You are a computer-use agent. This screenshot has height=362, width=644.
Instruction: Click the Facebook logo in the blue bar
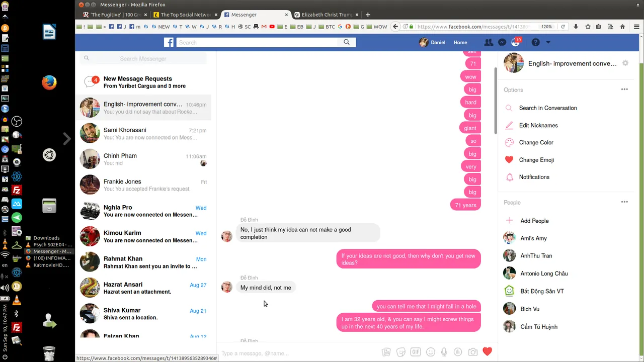point(169,43)
